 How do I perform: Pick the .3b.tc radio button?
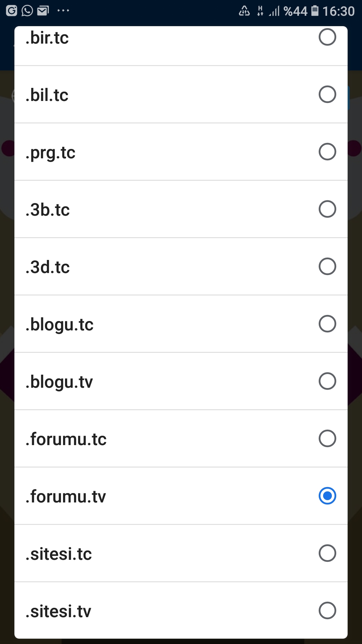click(x=327, y=209)
